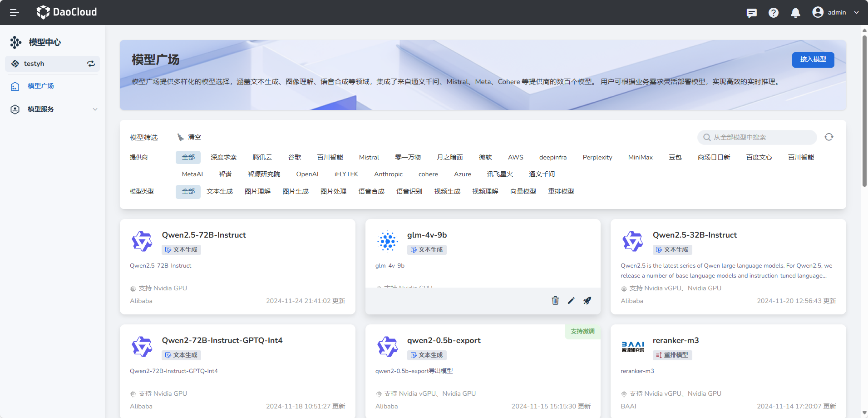Open the qwen2-0.5b-export model card
Screen dimensions: 868x418
(x=483, y=371)
